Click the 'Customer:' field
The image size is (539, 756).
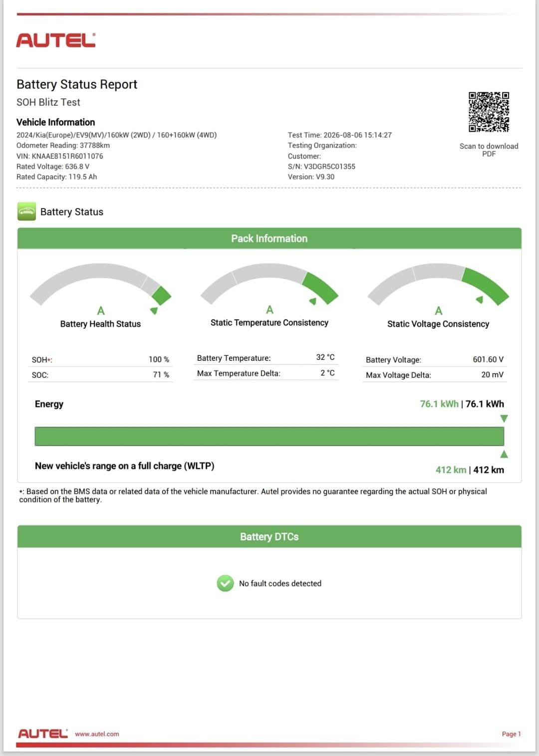[x=304, y=156]
